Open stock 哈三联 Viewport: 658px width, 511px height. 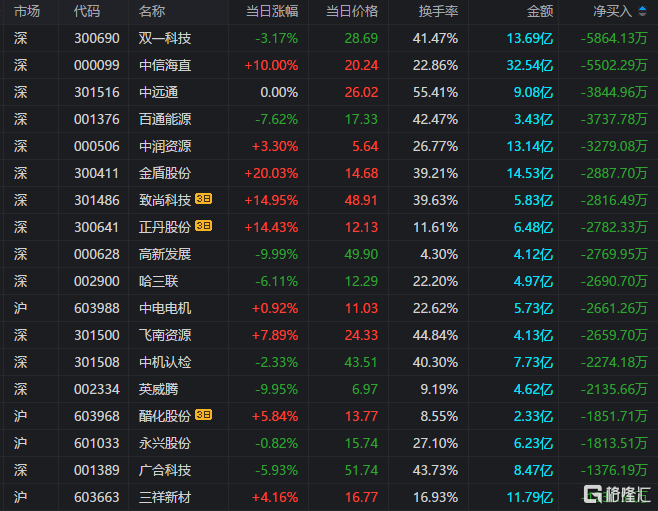(159, 282)
